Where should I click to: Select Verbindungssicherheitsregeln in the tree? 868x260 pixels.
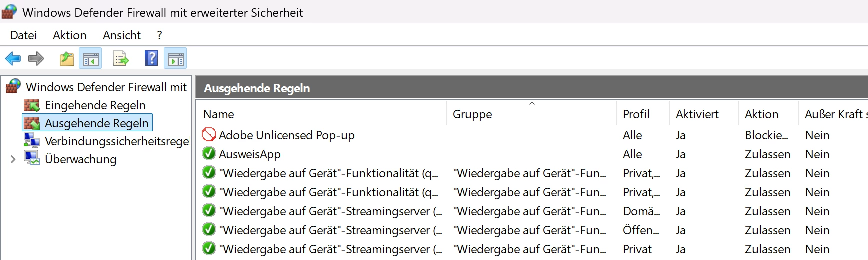point(117,141)
